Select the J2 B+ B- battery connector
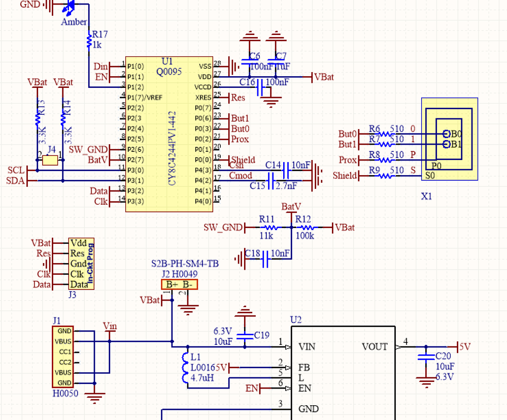The height and width of the screenshot is (420, 507). pos(180,284)
